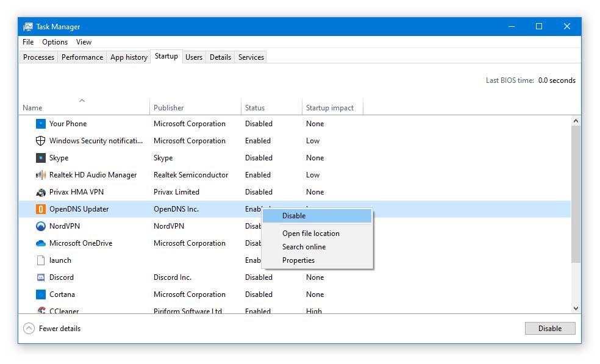
Task: Click the orange OpenDNS Updater icon
Action: pos(41,209)
